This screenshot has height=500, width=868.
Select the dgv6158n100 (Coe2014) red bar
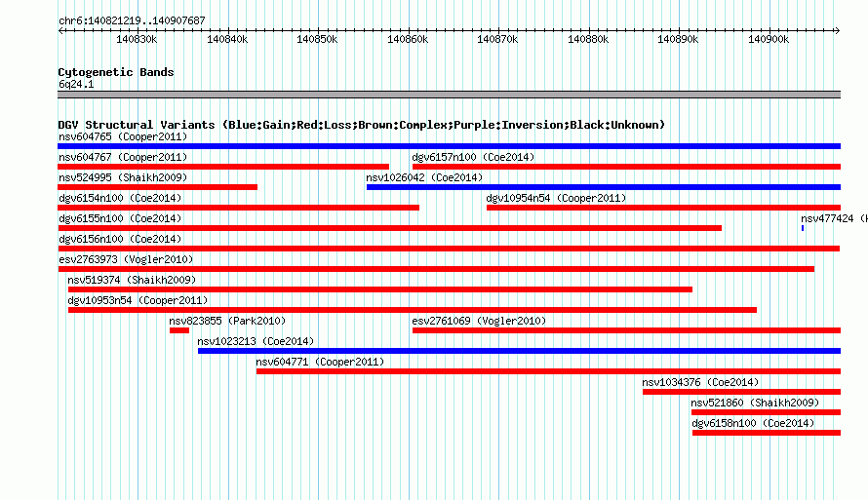click(767, 433)
